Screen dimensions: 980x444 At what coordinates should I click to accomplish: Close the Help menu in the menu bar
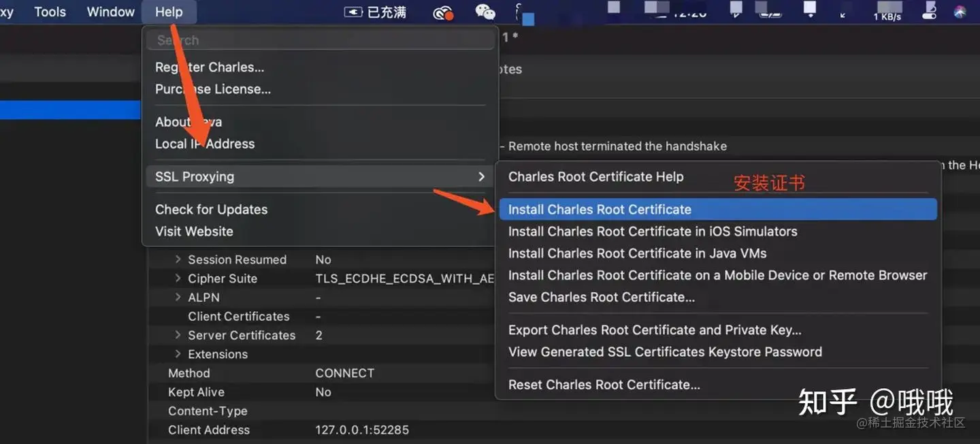(169, 12)
